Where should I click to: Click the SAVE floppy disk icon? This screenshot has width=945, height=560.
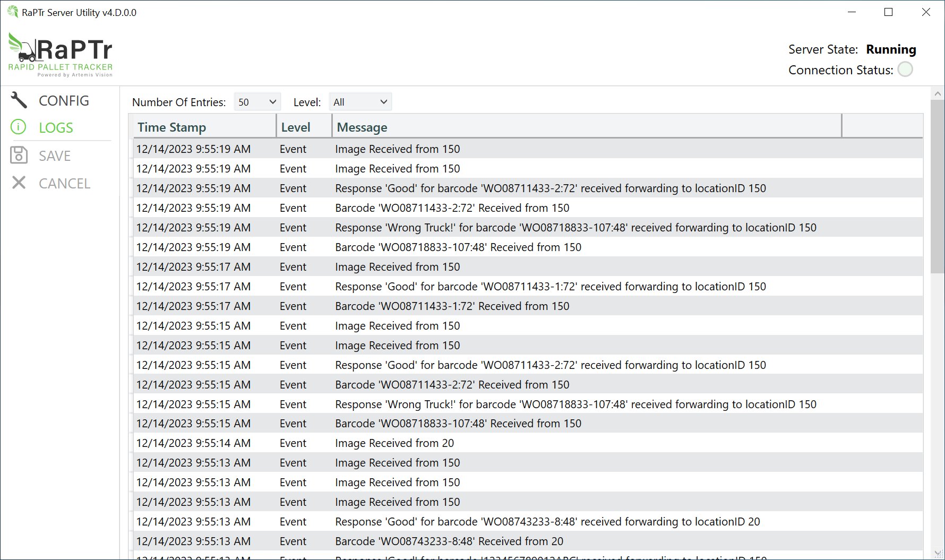(19, 155)
